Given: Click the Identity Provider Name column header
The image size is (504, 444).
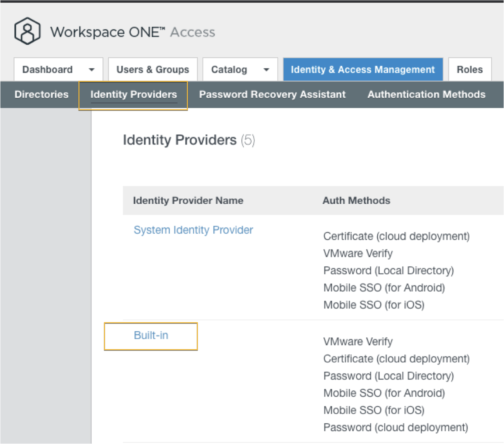Looking at the screenshot, I should click(x=188, y=200).
